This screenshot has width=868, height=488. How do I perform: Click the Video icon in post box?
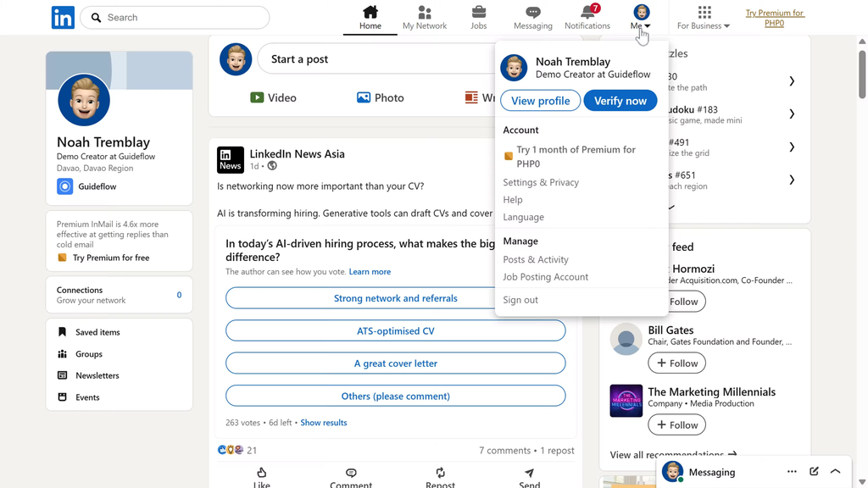coord(257,97)
